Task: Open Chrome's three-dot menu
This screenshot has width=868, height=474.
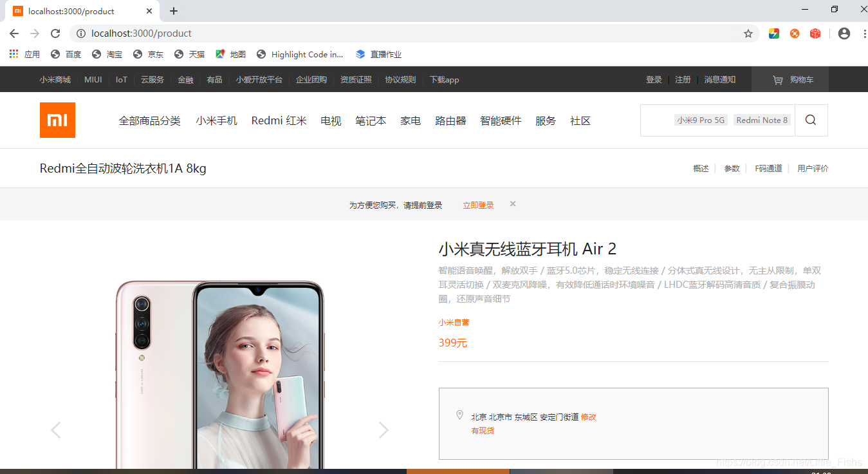Action: (863, 33)
